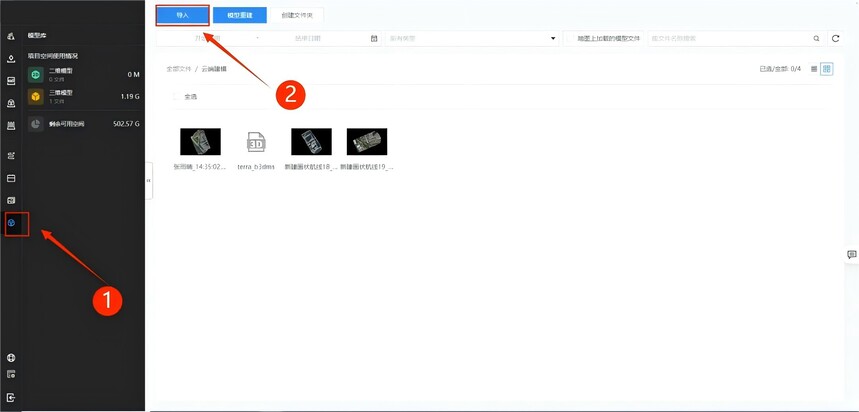
Task: Click the "1.19 G" 3D model size value
Action: click(x=130, y=96)
